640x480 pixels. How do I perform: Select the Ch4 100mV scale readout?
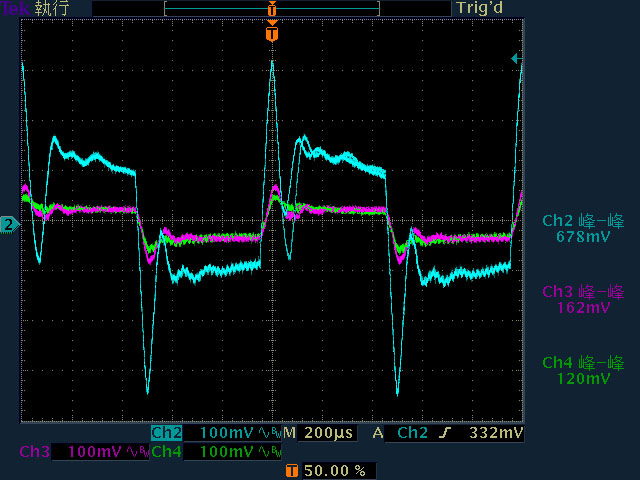click(227, 452)
